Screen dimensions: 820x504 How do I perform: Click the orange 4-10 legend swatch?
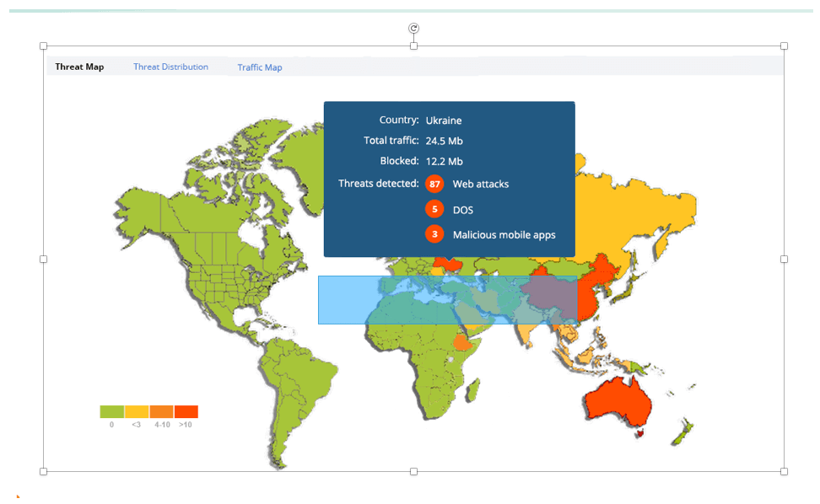click(161, 411)
